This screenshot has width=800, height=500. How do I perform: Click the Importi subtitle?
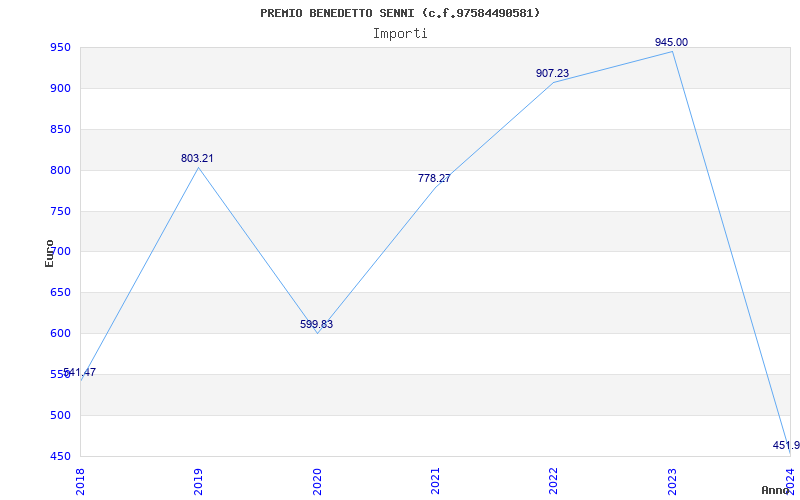(x=400, y=34)
